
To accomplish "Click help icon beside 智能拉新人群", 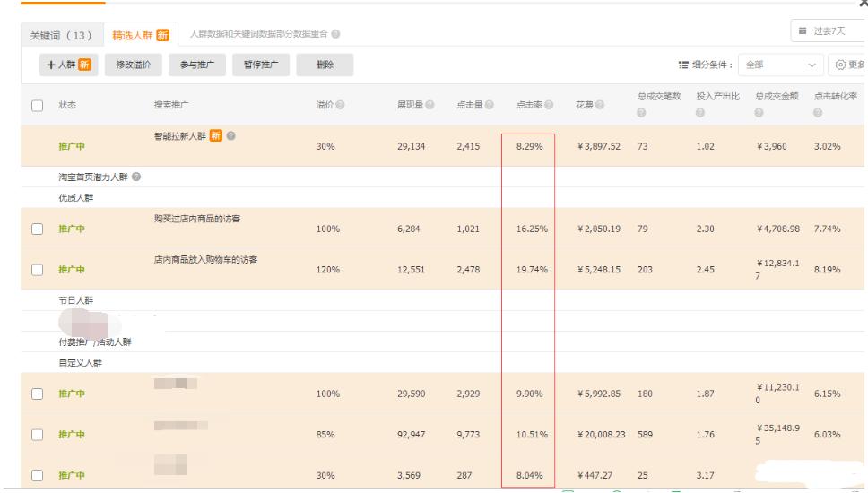I will point(230,135).
